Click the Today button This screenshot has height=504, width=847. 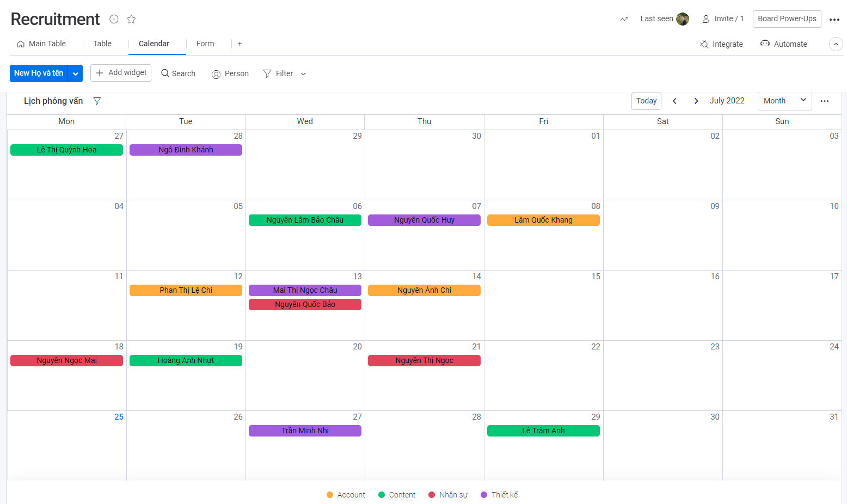pos(646,101)
